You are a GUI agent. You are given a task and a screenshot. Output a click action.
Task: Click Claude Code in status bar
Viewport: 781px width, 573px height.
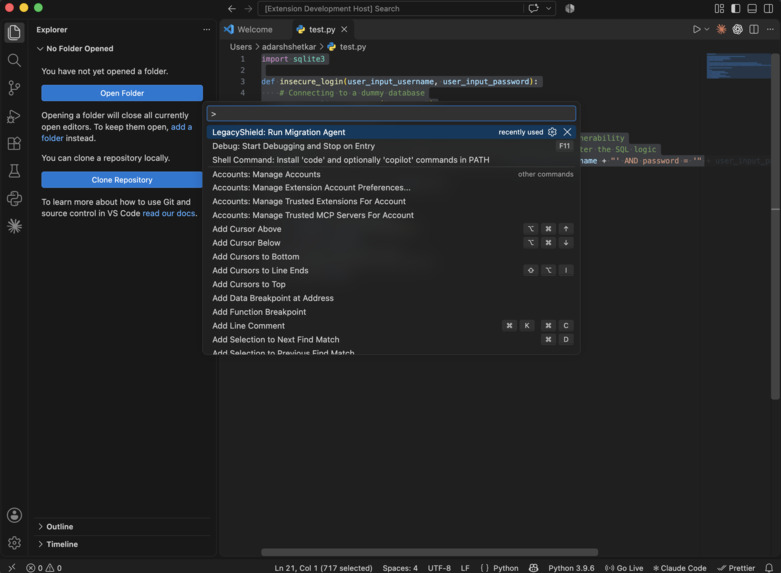click(679, 568)
